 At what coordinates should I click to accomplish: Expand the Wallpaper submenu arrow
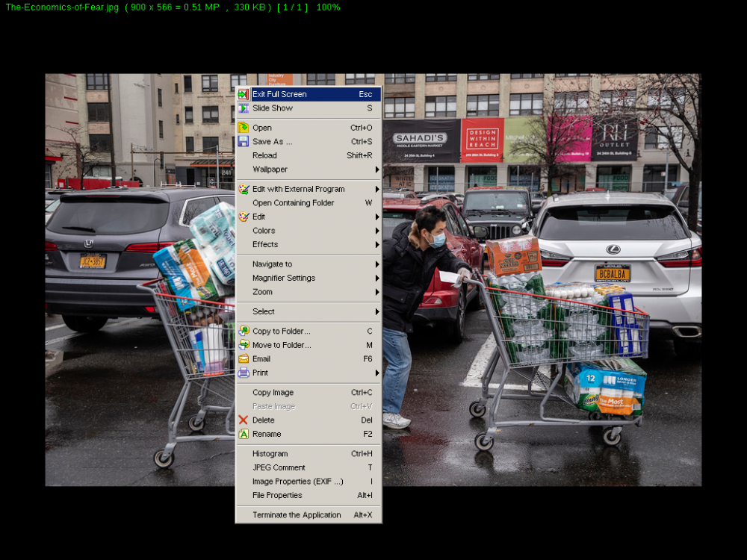pyautogui.click(x=376, y=169)
